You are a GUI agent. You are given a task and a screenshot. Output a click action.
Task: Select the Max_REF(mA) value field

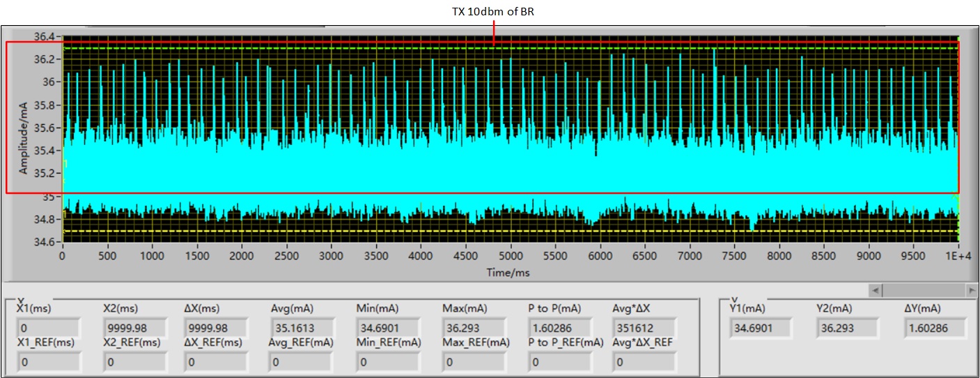473,362
